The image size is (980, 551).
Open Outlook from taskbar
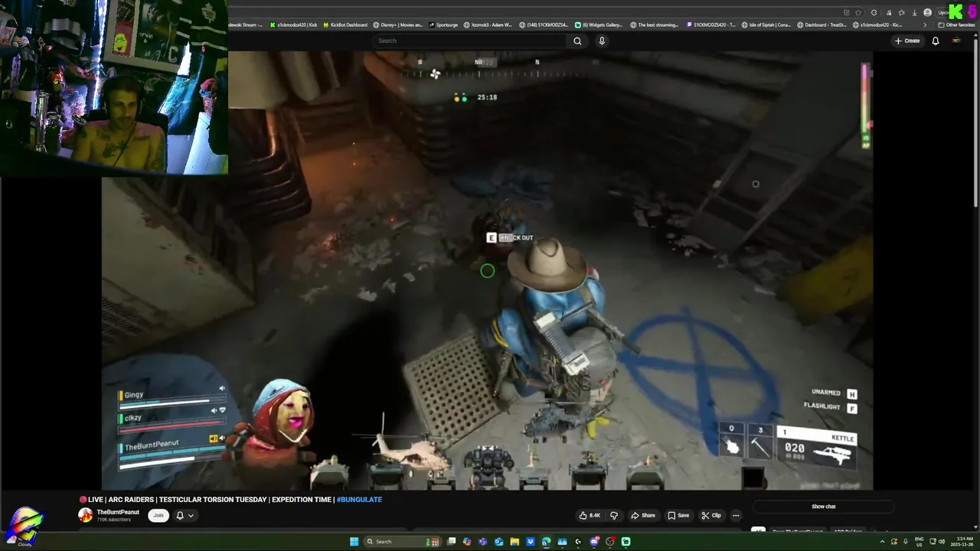pos(499,542)
